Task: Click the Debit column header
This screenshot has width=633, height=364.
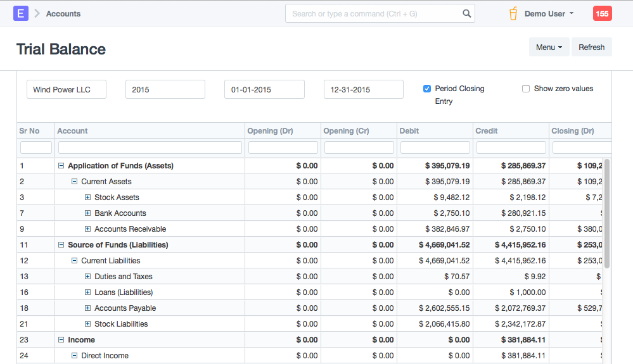Action: point(435,131)
